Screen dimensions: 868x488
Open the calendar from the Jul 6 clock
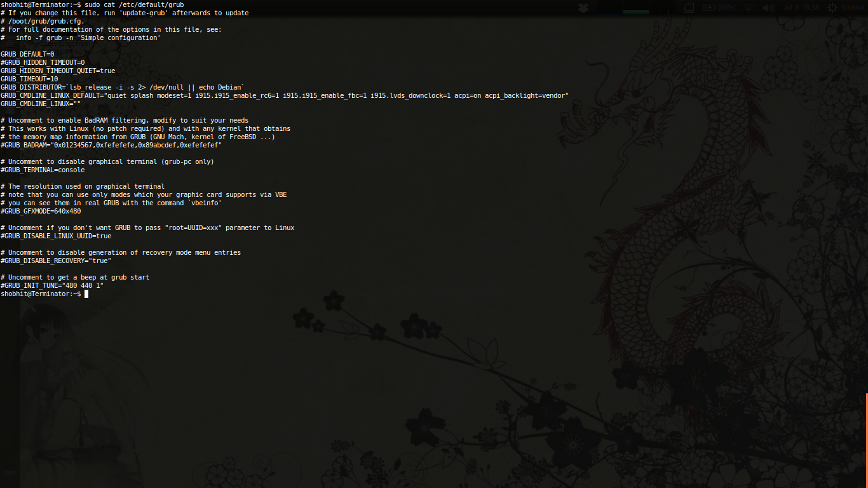point(801,7)
